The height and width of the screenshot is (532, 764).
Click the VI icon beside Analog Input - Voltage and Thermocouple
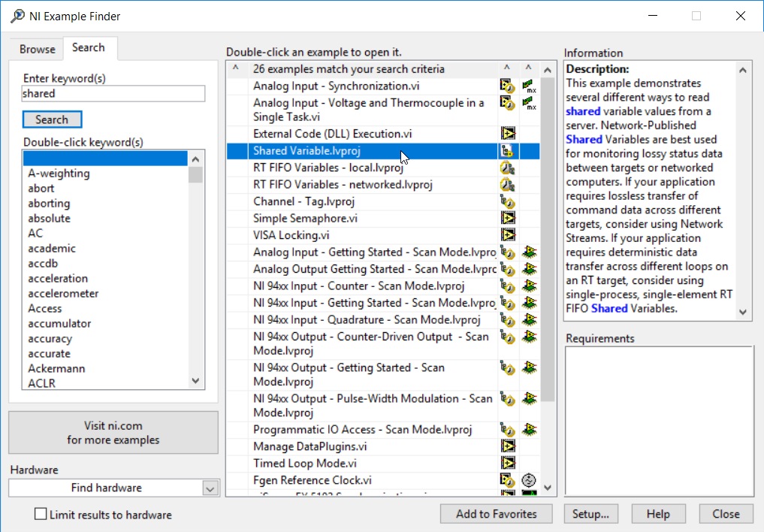click(x=508, y=103)
